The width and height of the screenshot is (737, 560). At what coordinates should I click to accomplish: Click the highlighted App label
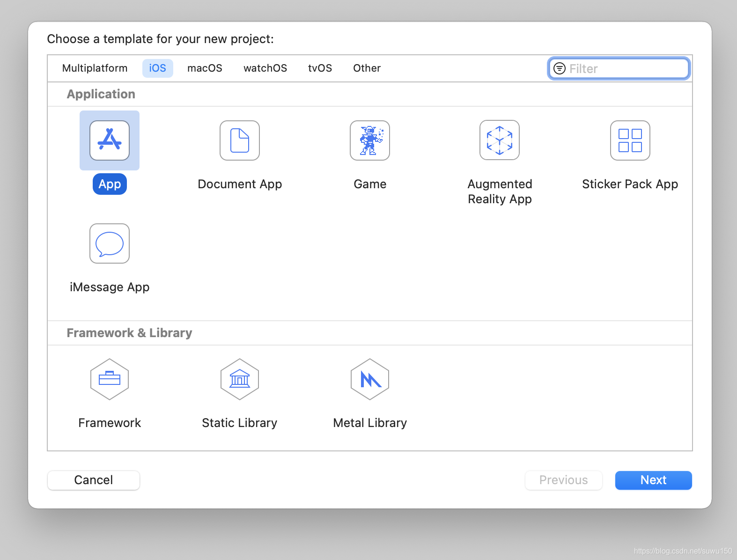110,184
